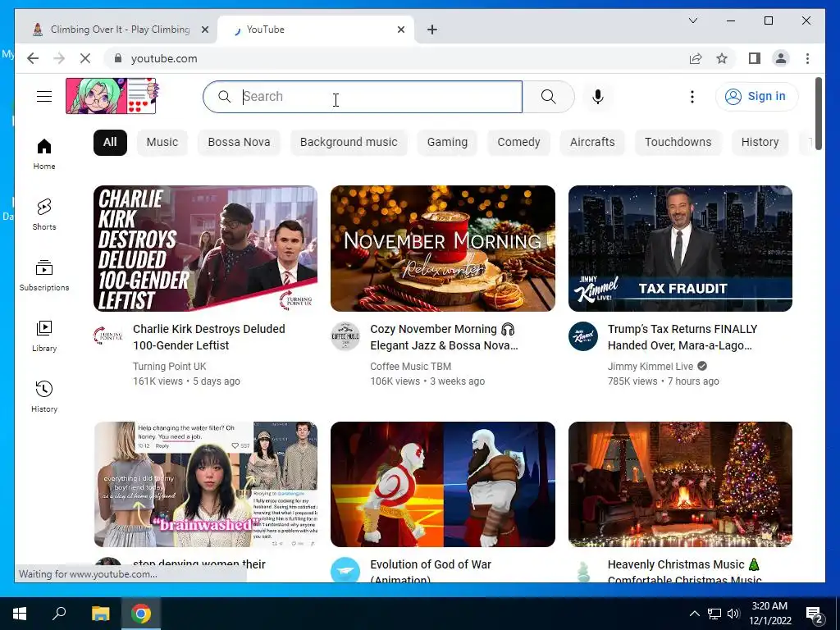Open a new browser tab

[432, 30]
